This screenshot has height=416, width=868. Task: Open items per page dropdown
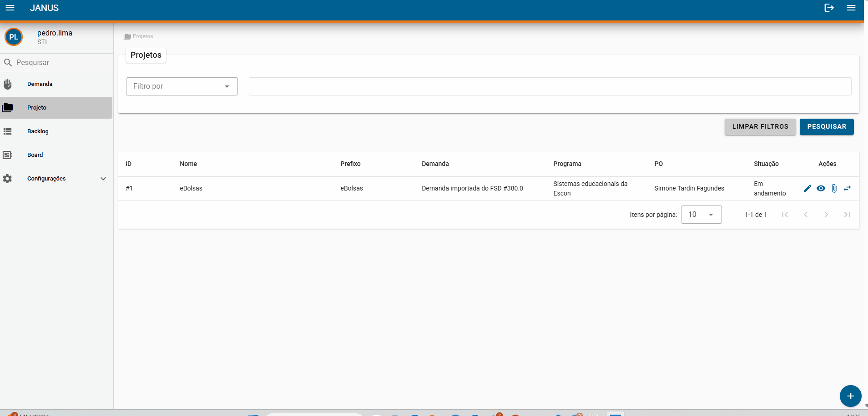pos(701,215)
